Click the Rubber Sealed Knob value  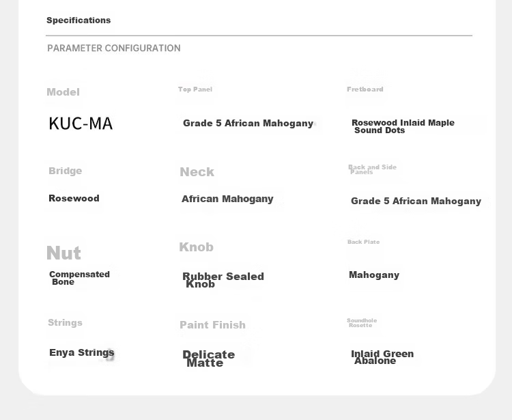tap(223, 280)
